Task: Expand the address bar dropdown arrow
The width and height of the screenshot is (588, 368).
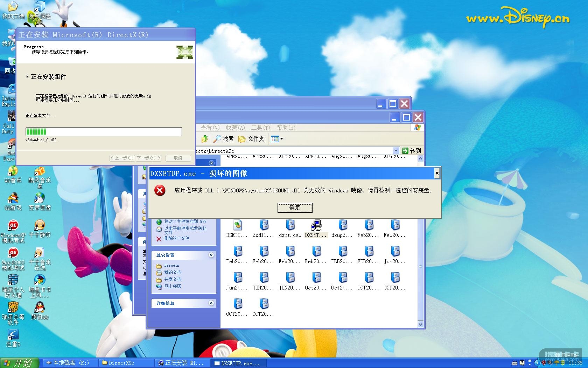Action: coord(396,151)
